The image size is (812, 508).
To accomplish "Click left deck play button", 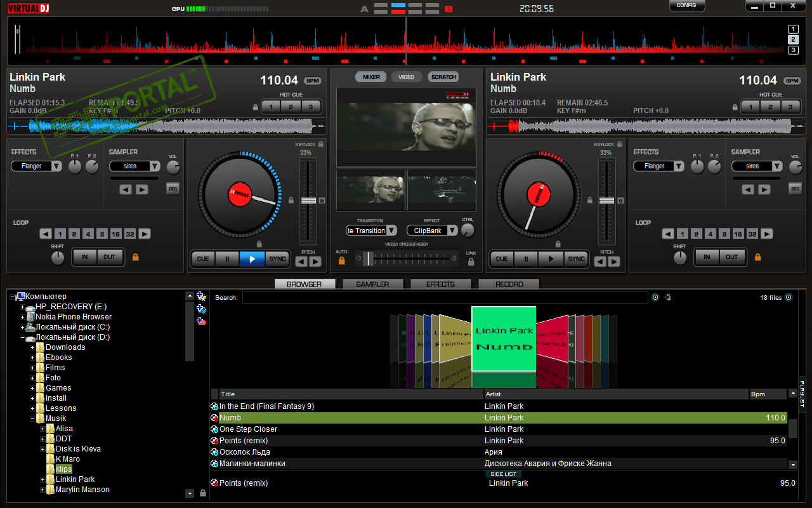I will point(252,258).
